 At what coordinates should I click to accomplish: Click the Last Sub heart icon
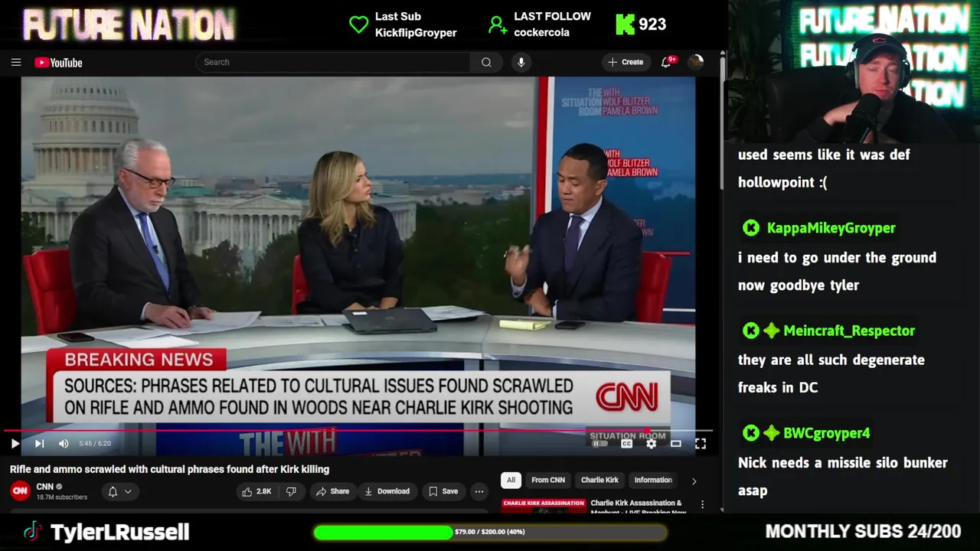(x=358, y=24)
